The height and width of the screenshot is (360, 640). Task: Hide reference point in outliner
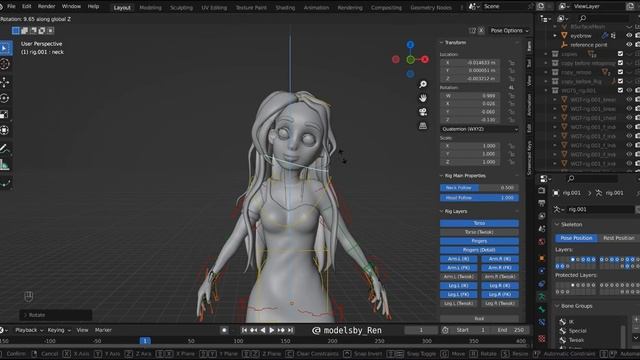point(629,45)
